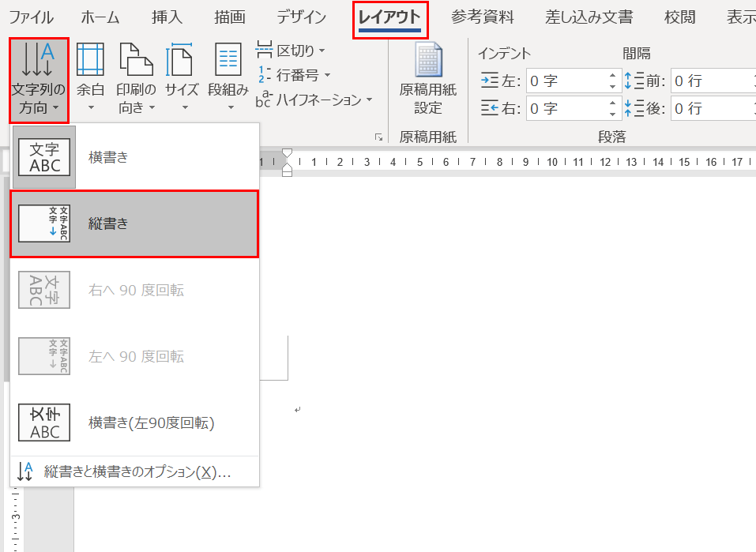This screenshot has height=552, width=756.
Task: Switch to the 参考資料 tab
Action: 482,17
